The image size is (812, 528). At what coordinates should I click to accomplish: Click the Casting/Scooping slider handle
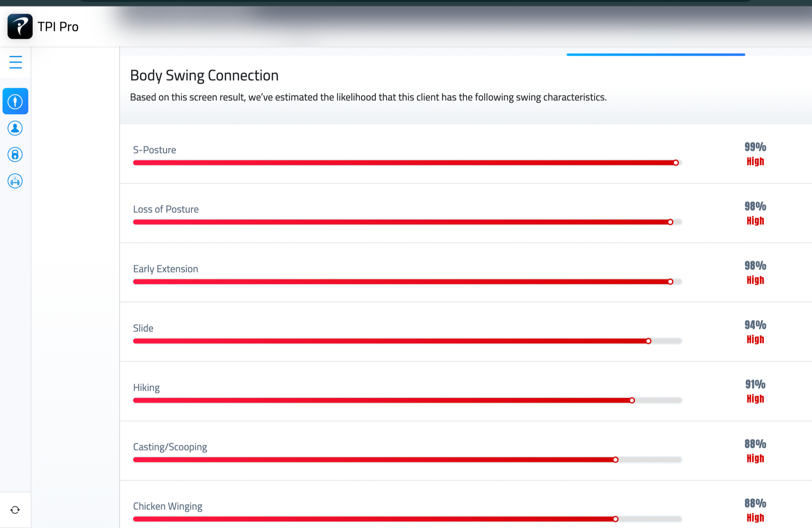click(616, 460)
